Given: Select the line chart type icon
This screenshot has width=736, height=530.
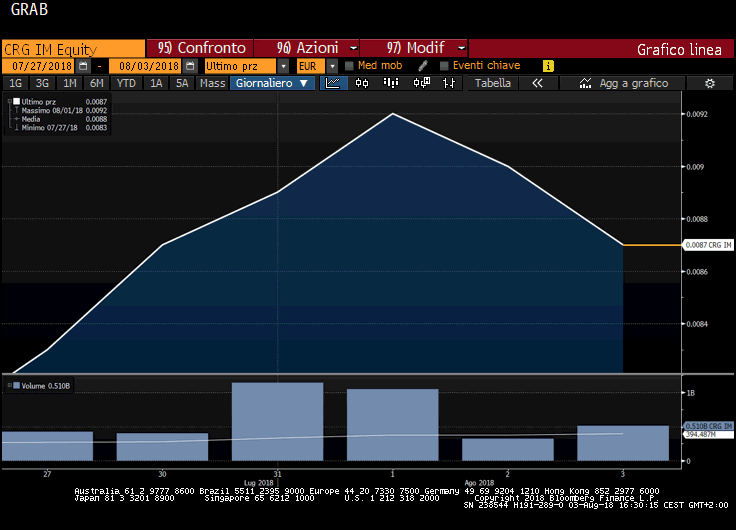Looking at the screenshot, I should point(334,83).
